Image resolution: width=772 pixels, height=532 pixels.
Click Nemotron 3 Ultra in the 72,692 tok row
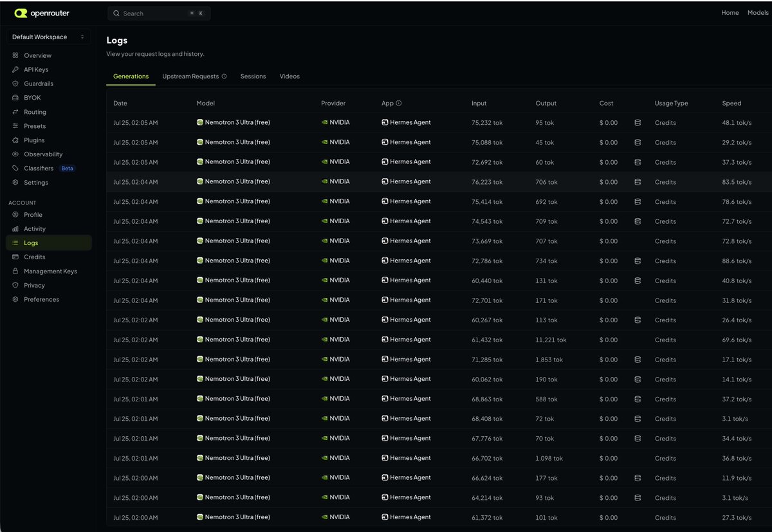click(233, 162)
